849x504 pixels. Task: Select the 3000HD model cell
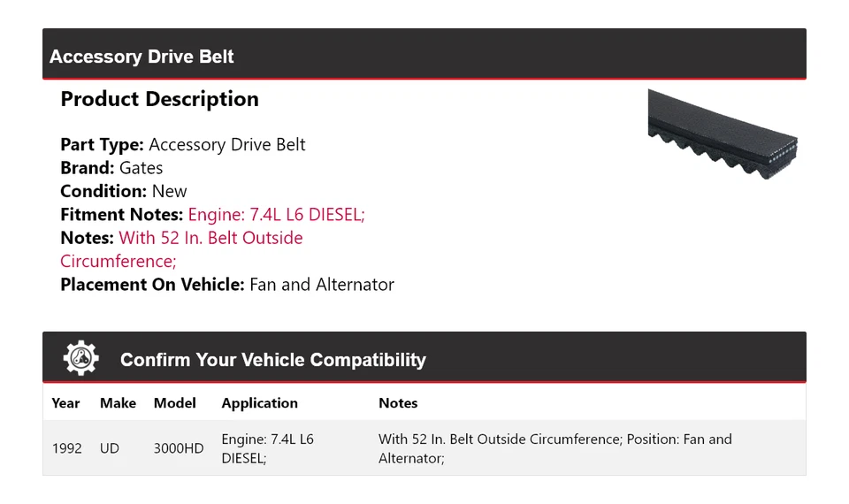click(178, 448)
